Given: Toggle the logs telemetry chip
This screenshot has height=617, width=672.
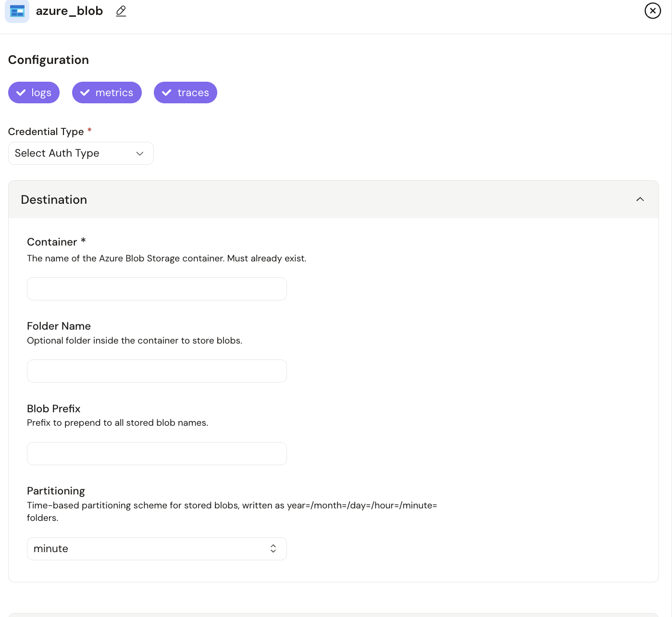Looking at the screenshot, I should 34,92.
